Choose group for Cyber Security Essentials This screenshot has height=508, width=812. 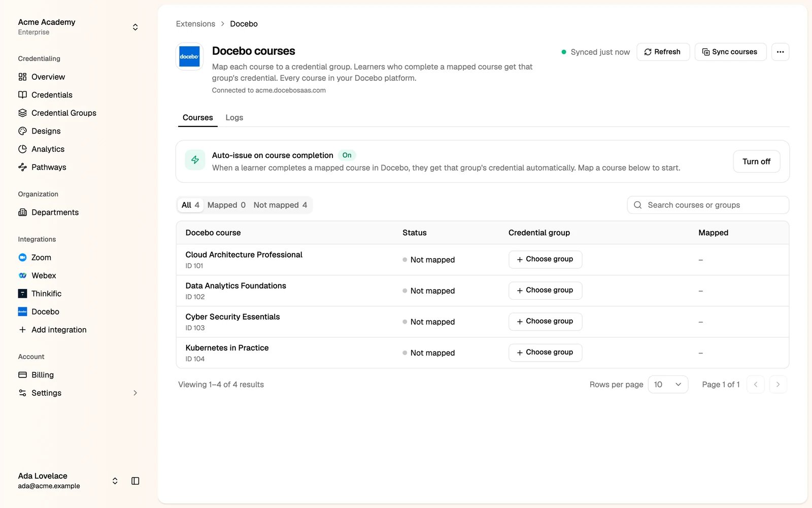[545, 322]
